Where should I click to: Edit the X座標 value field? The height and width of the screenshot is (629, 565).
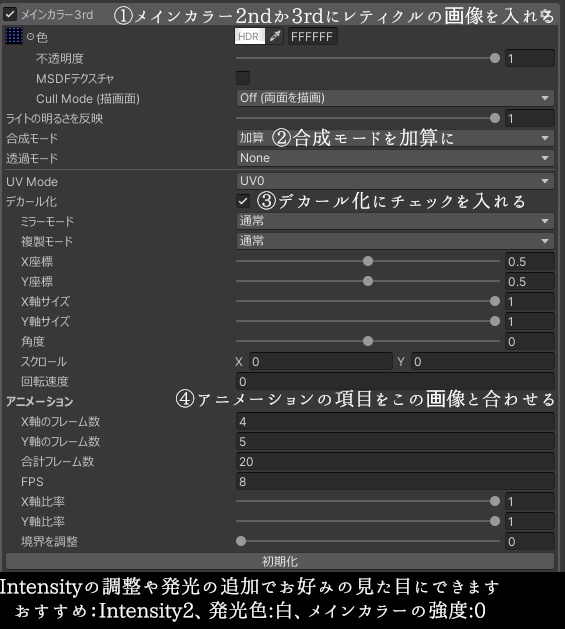(x=530, y=262)
